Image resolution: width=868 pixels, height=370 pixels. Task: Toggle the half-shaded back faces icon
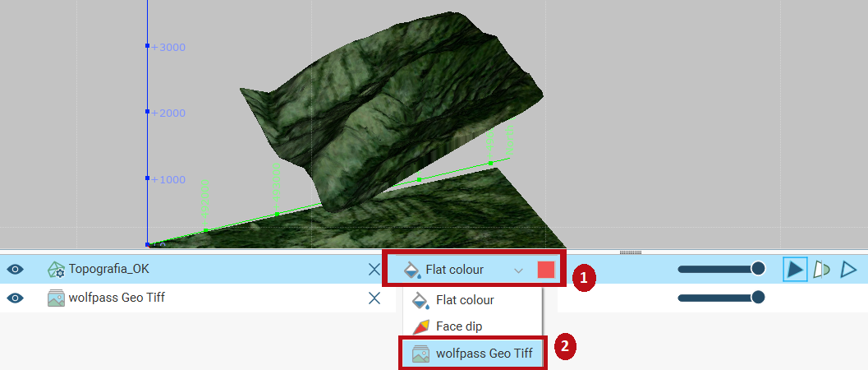821,269
